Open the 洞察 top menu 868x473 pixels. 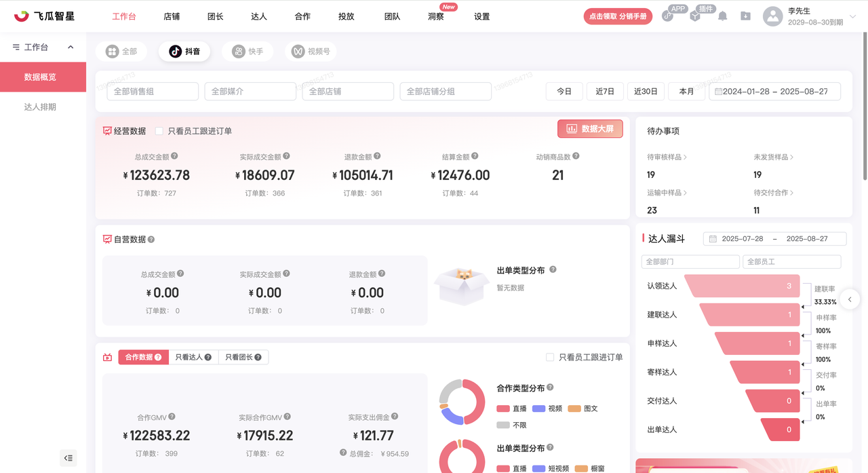point(436,16)
